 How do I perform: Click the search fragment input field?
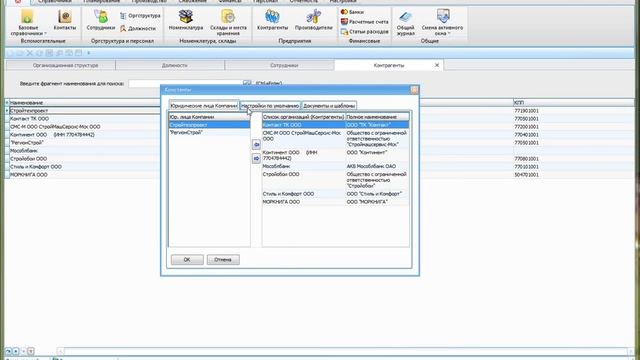186,83
